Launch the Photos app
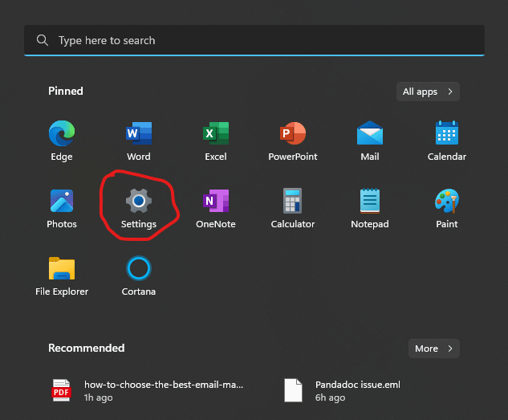Viewport: 508px width, 420px height. [x=62, y=208]
